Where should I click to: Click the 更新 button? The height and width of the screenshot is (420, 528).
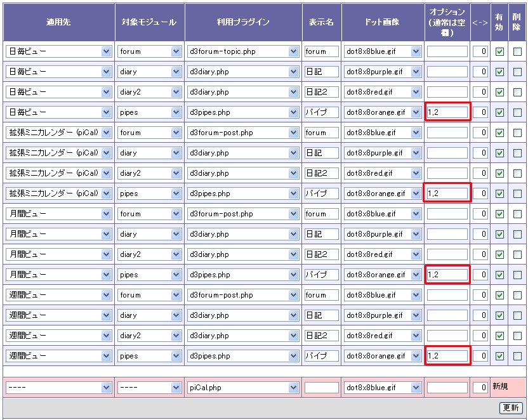click(511, 407)
